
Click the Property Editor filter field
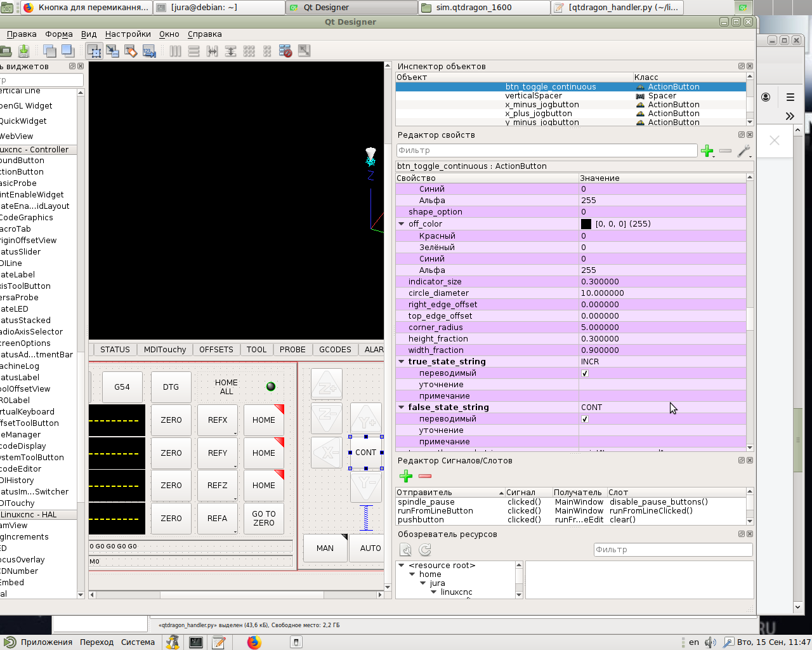point(547,150)
